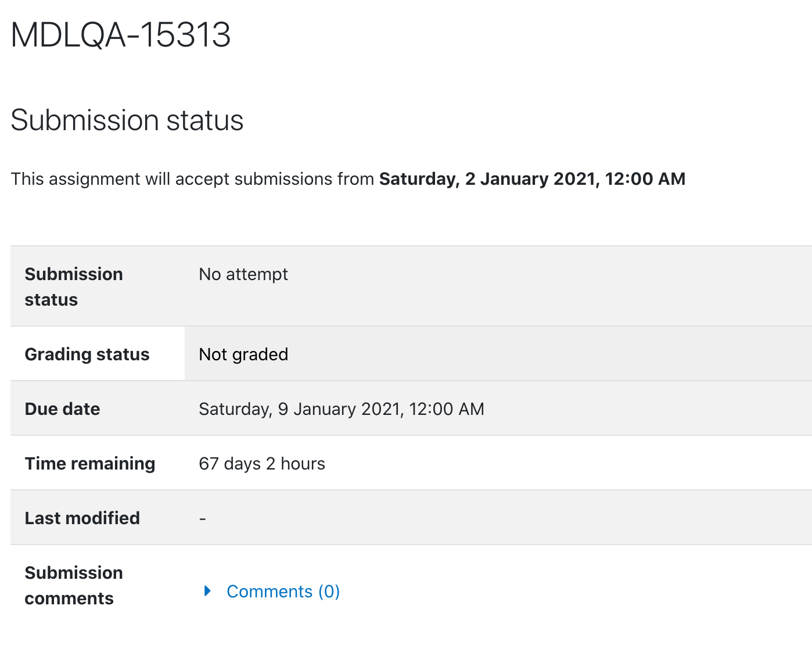812x652 pixels.
Task: Click the Submission comments row label
Action: click(74, 586)
